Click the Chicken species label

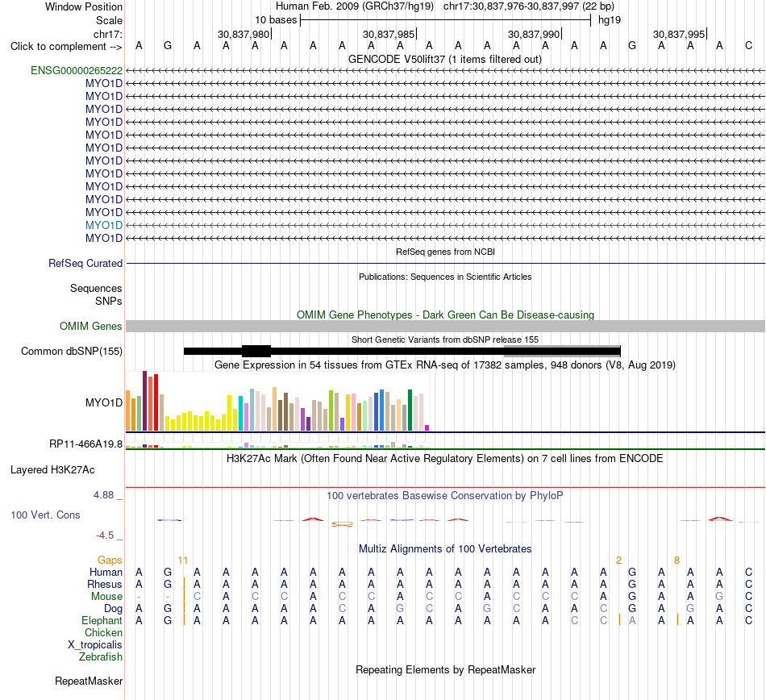click(103, 632)
